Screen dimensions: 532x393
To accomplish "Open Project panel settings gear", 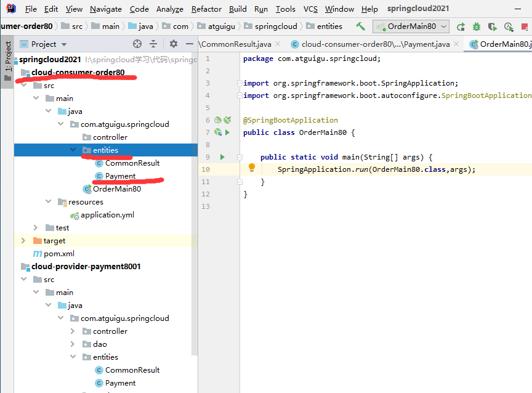I will click(x=174, y=44).
